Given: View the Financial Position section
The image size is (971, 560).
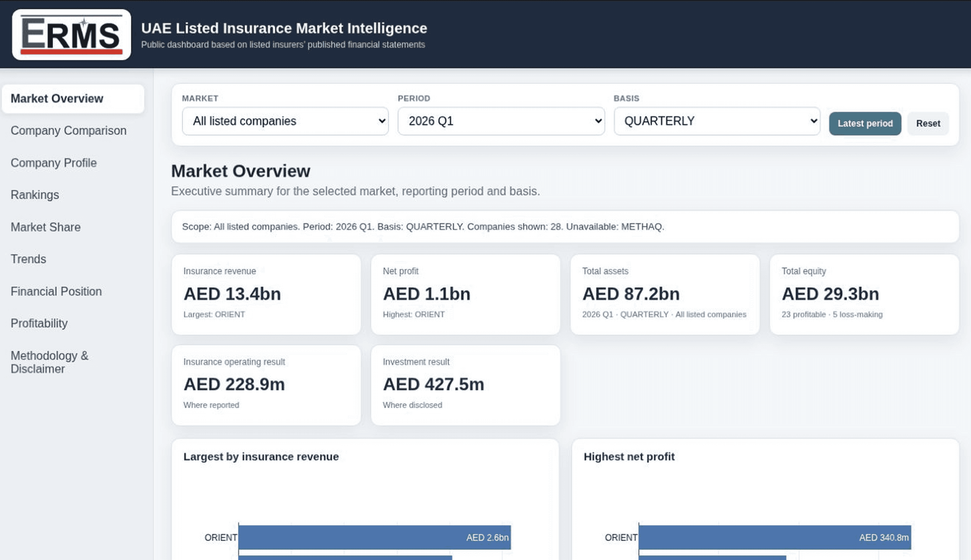Looking at the screenshot, I should coord(56,291).
